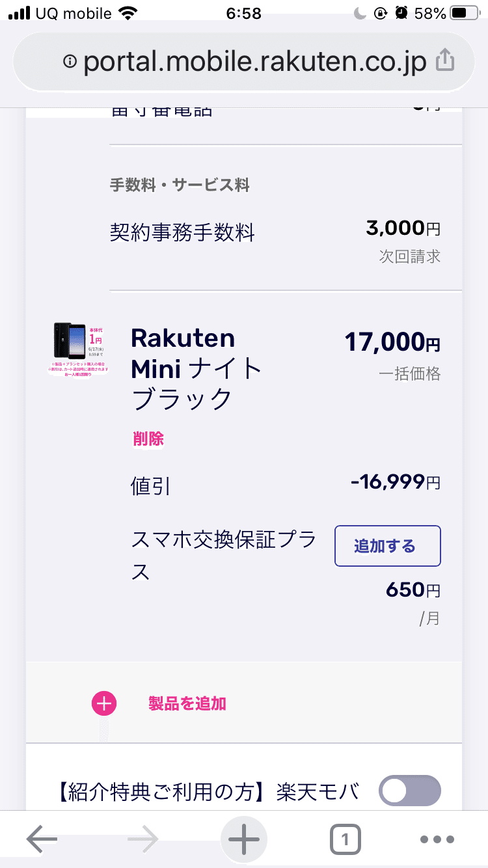The image size is (488, 868).
Task: Tap the Wi-Fi icon in status bar
Action: pos(128,14)
